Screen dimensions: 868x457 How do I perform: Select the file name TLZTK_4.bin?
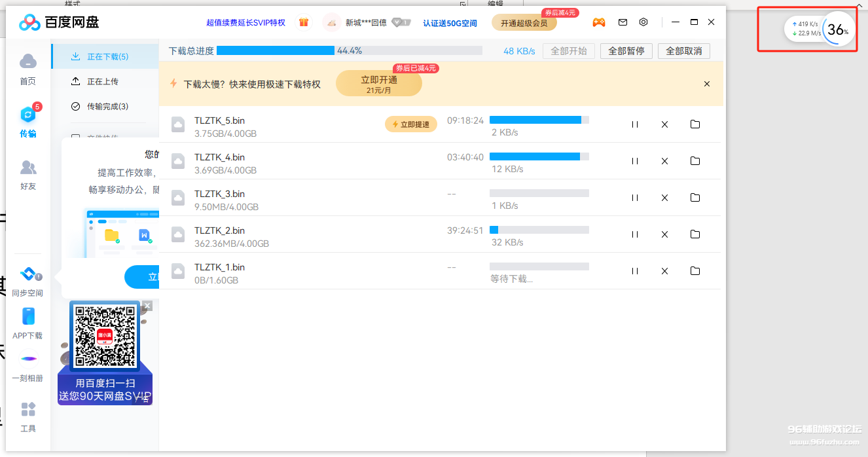pyautogui.click(x=220, y=157)
